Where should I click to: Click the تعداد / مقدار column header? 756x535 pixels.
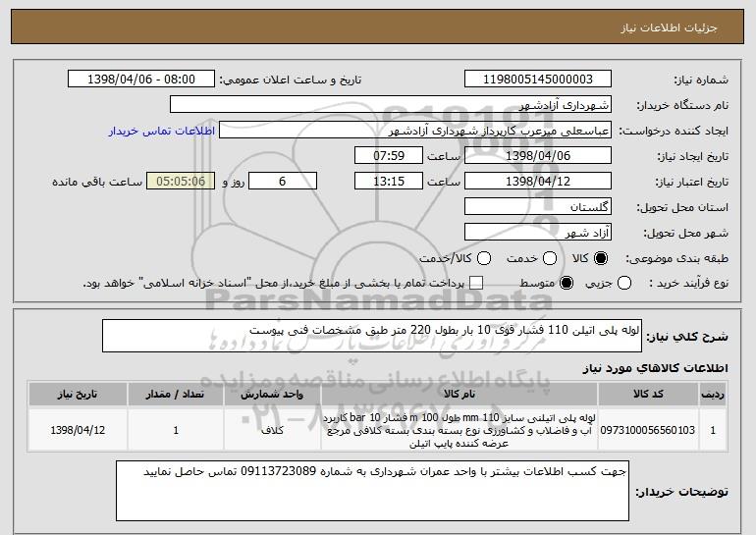pyautogui.click(x=176, y=395)
